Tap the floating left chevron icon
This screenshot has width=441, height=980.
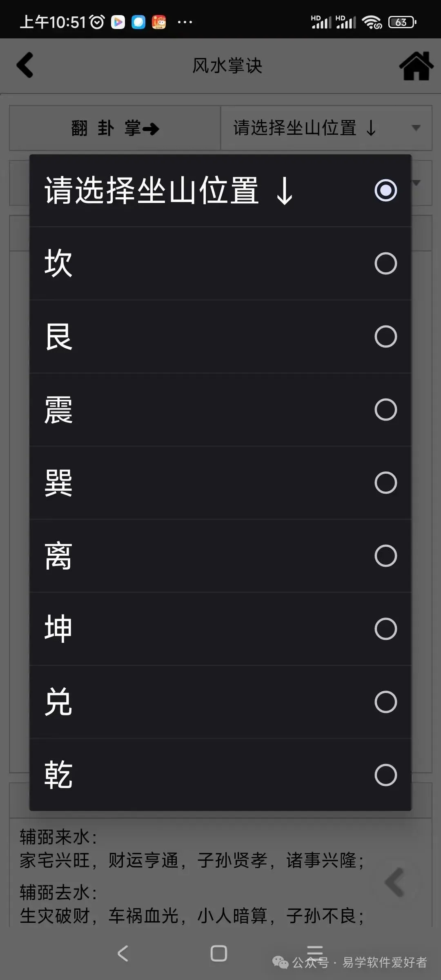pos(394,882)
